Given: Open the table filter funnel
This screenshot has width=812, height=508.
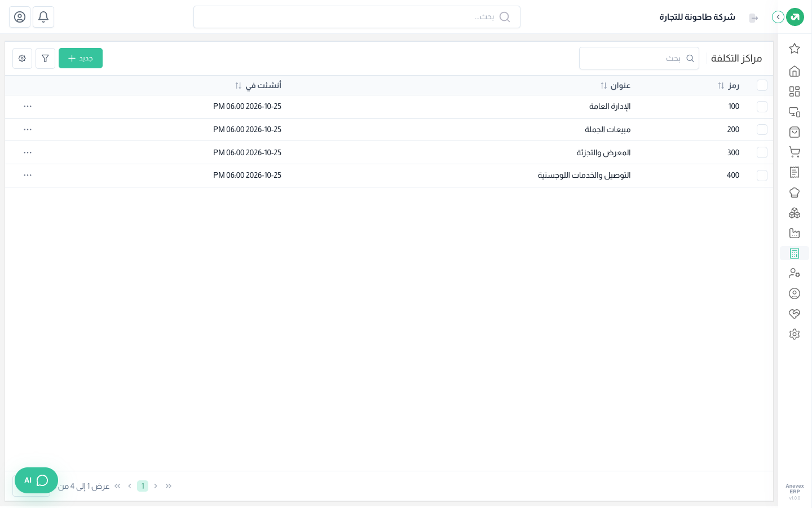Looking at the screenshot, I should click(x=45, y=58).
